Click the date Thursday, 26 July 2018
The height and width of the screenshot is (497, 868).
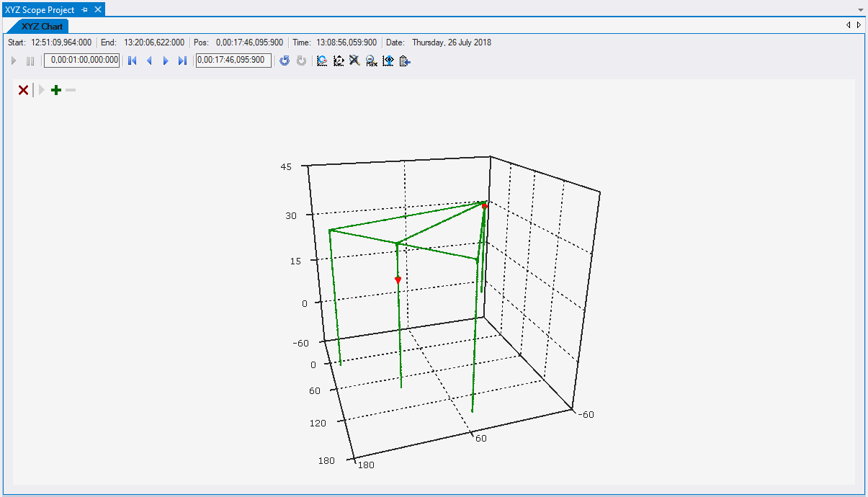tap(452, 42)
